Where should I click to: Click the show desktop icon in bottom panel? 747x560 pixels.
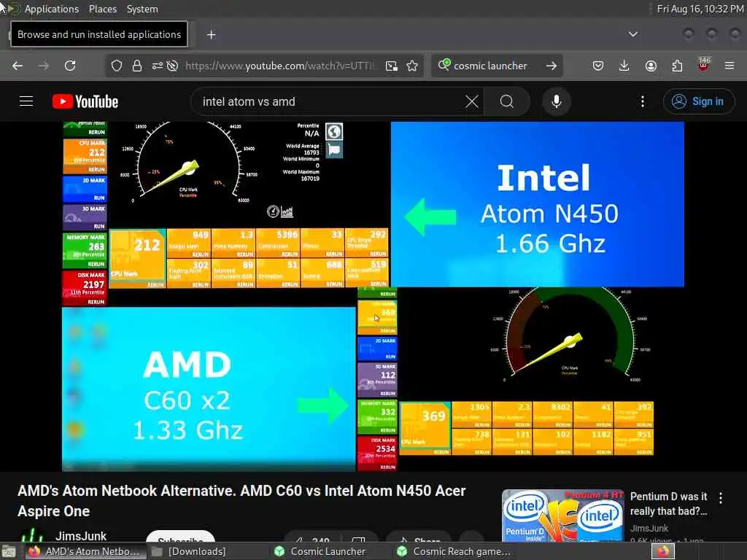[9, 552]
